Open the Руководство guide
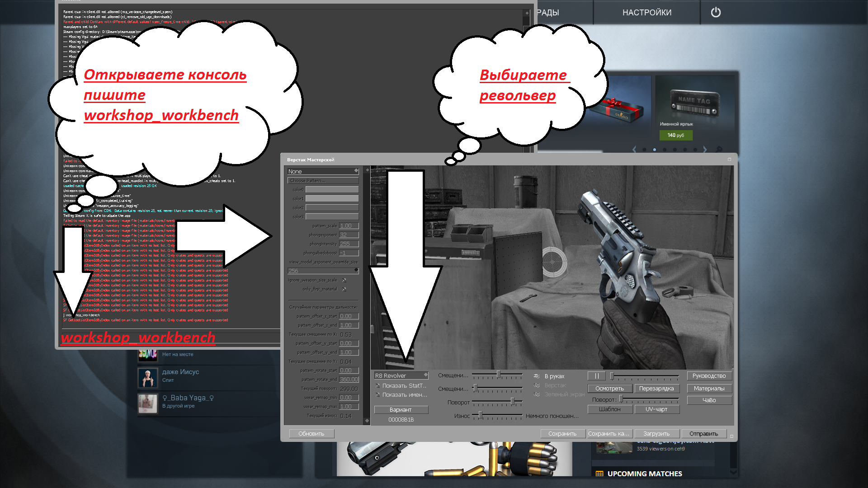The height and width of the screenshot is (488, 868). pyautogui.click(x=709, y=376)
